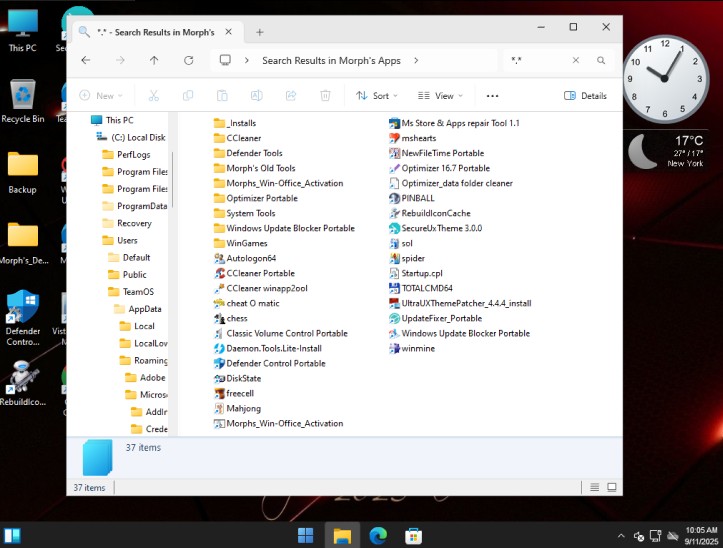
Task: Clear the search box text
Action: click(576, 60)
